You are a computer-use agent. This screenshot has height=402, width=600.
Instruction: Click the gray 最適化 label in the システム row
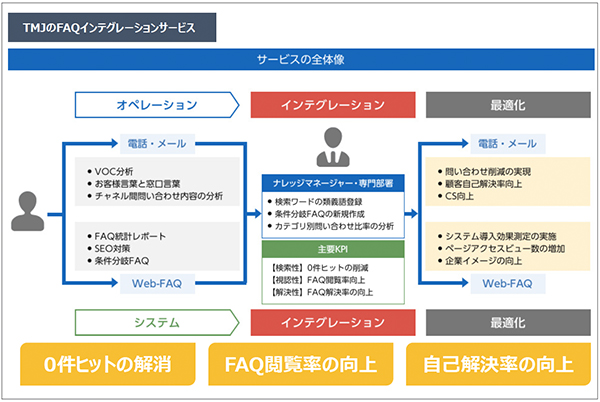click(x=508, y=322)
